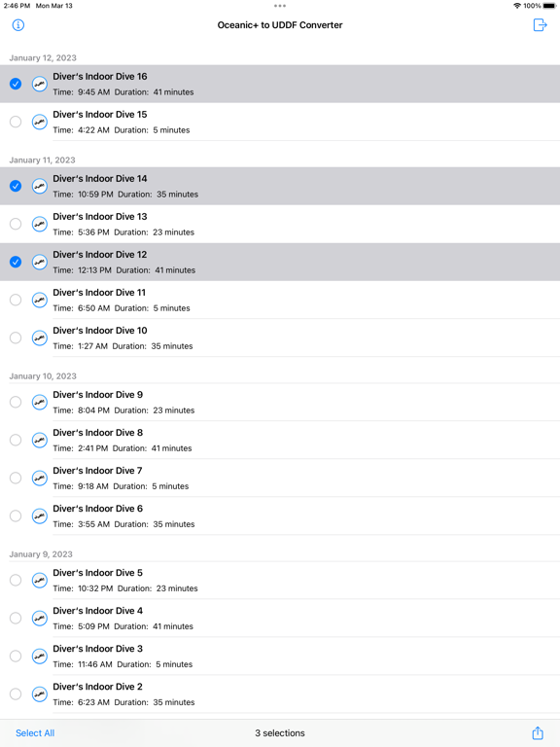Tap the share icon in the bottom toolbar
The image size is (560, 747).
click(x=538, y=732)
